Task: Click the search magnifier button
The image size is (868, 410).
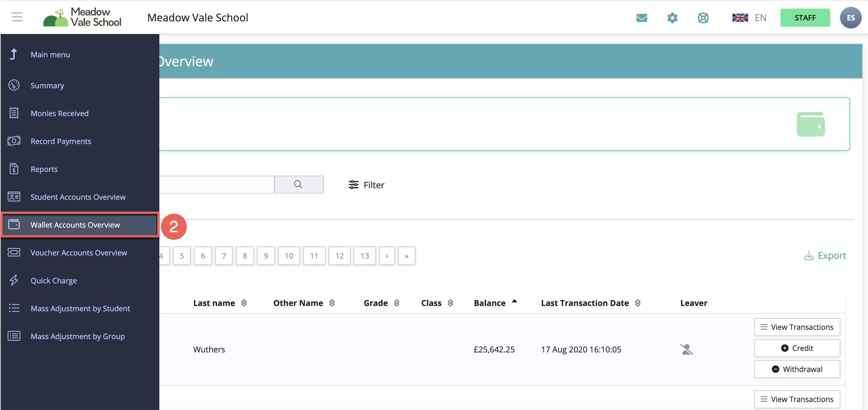Action: tap(299, 184)
